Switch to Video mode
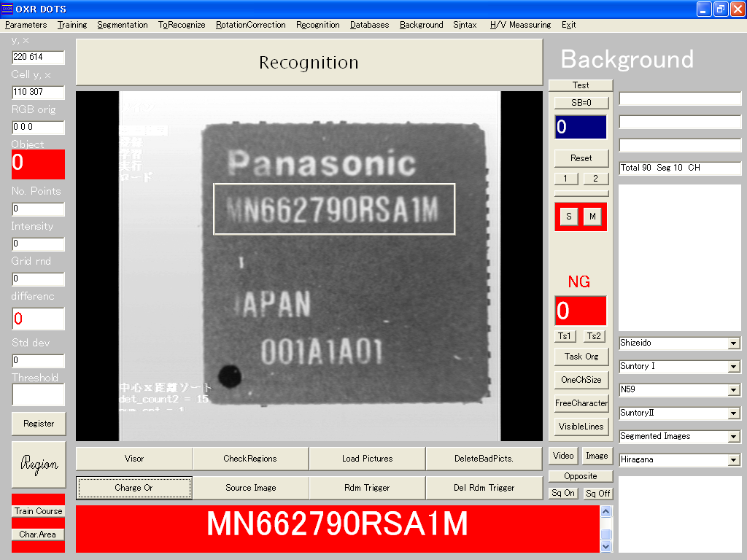This screenshot has height=560, width=747. [563, 456]
